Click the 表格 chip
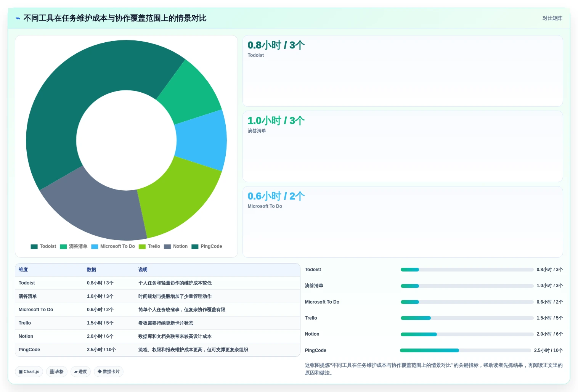 (57, 371)
